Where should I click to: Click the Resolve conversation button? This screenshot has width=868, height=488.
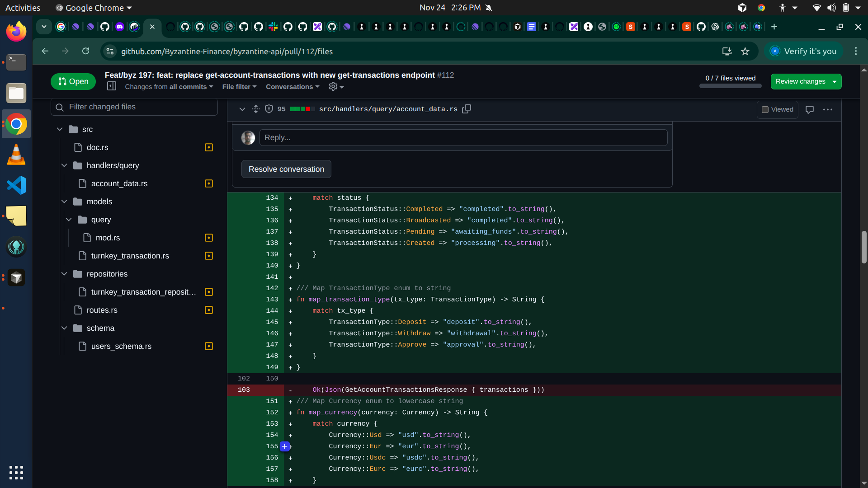tap(286, 169)
